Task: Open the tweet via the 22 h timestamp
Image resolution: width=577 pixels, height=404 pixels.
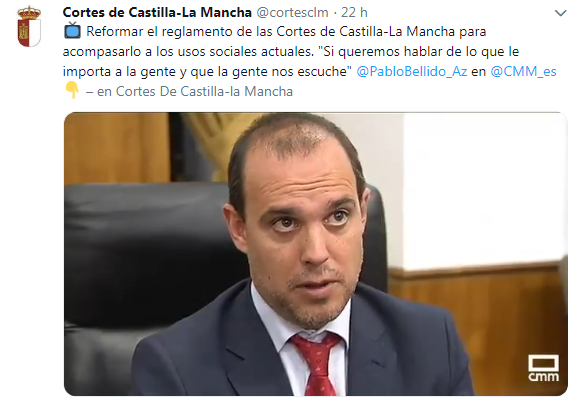Action: 354,13
